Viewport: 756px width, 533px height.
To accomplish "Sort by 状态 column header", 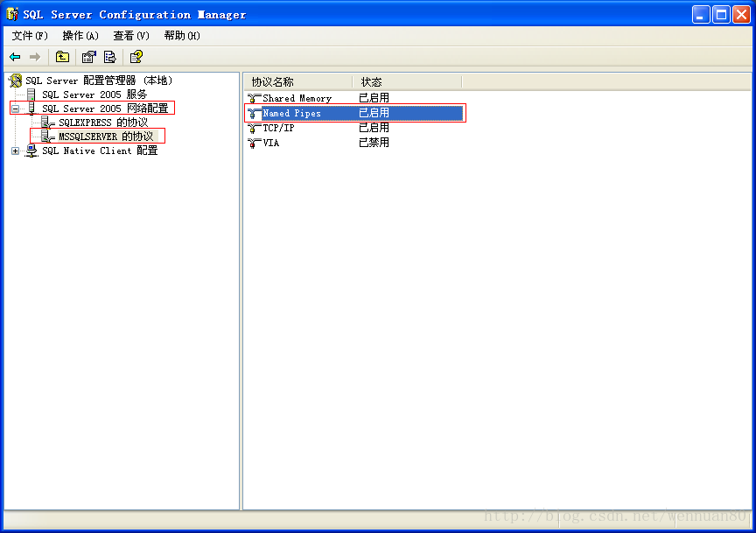I will [408, 82].
